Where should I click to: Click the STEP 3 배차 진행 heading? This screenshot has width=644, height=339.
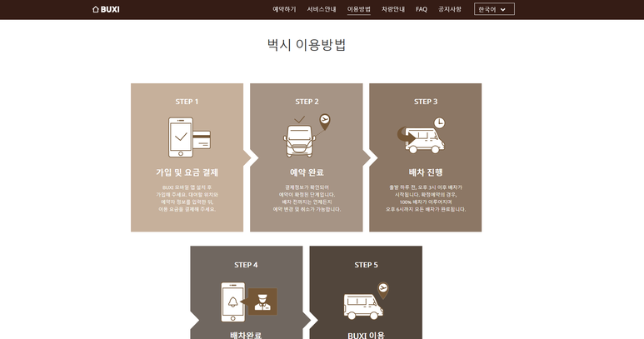pos(426,172)
